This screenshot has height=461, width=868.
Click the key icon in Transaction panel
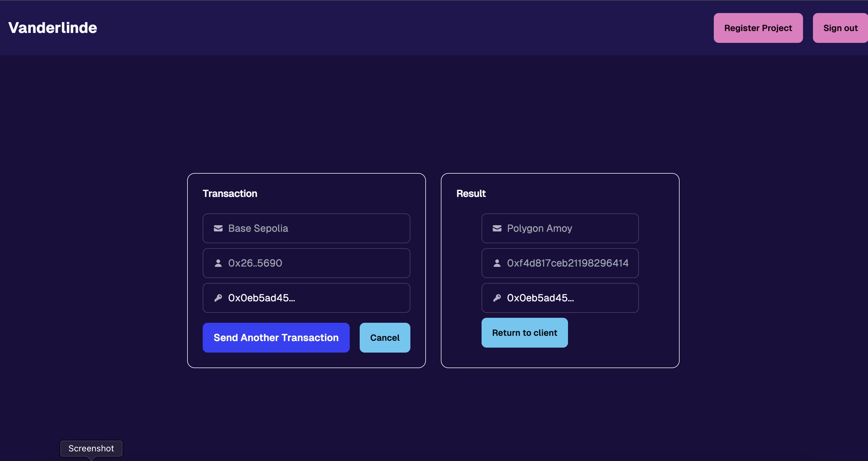(x=218, y=298)
